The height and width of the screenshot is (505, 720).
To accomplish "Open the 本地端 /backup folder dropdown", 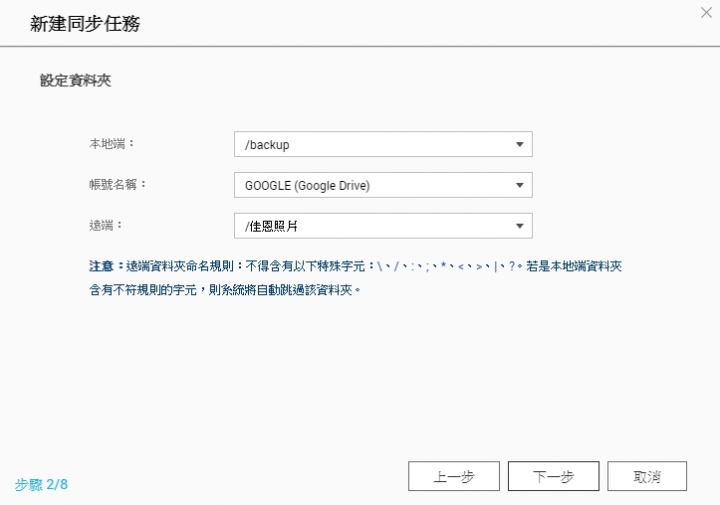I will click(383, 144).
